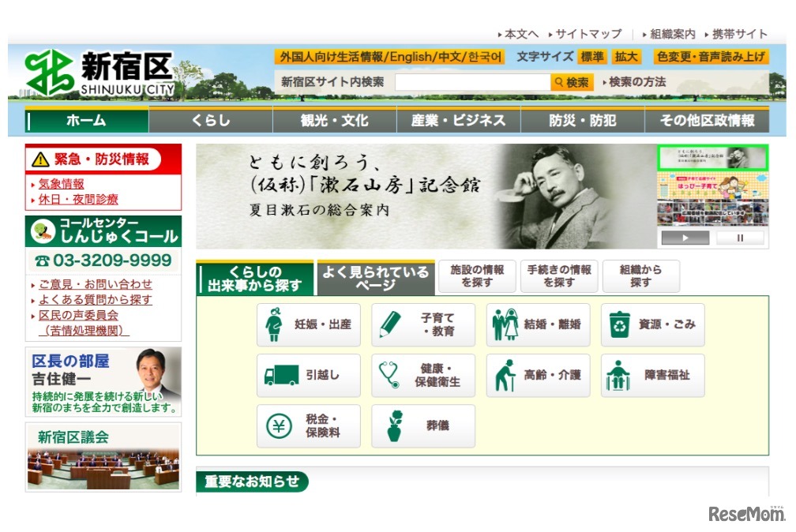Enlarge text size with 拡大 button

pos(627,57)
